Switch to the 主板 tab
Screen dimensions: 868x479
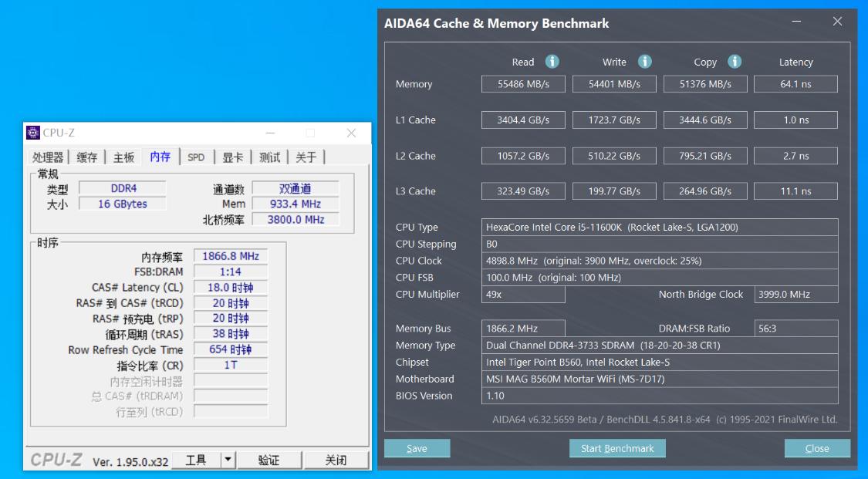pyautogui.click(x=123, y=157)
